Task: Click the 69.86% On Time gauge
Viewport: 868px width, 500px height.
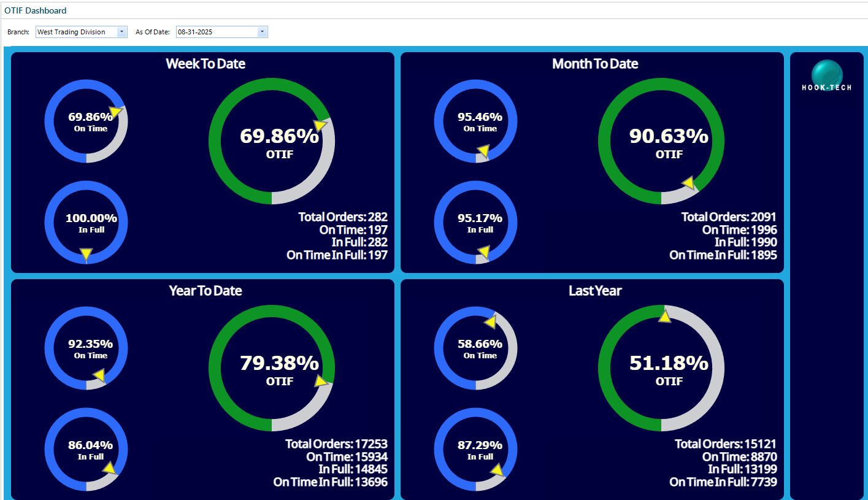Action: click(x=86, y=121)
